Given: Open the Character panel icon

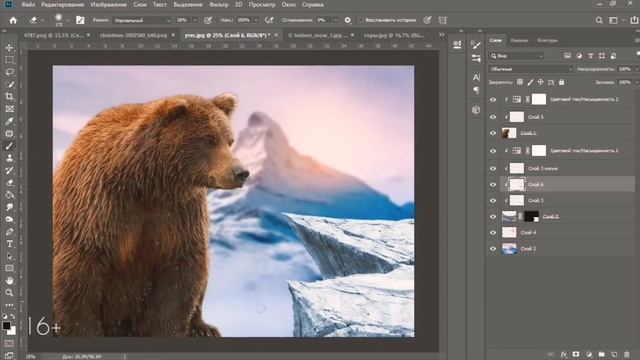Looking at the screenshot, I should [x=476, y=77].
